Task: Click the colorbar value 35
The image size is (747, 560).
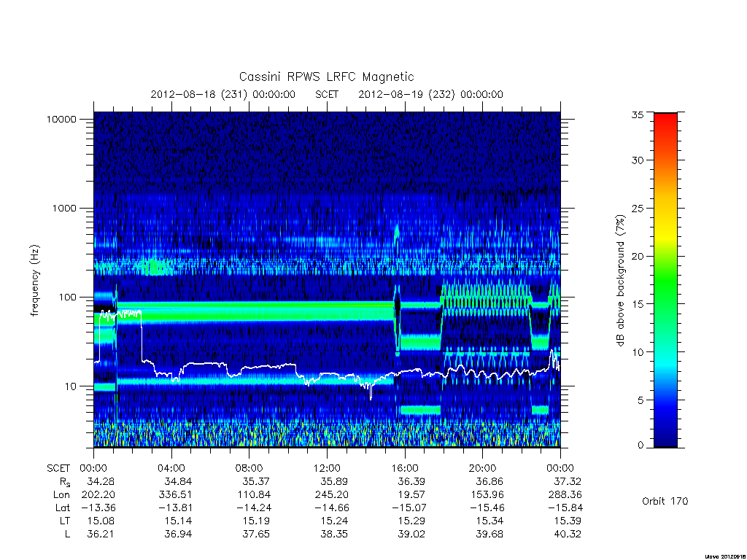Action: 638,114
